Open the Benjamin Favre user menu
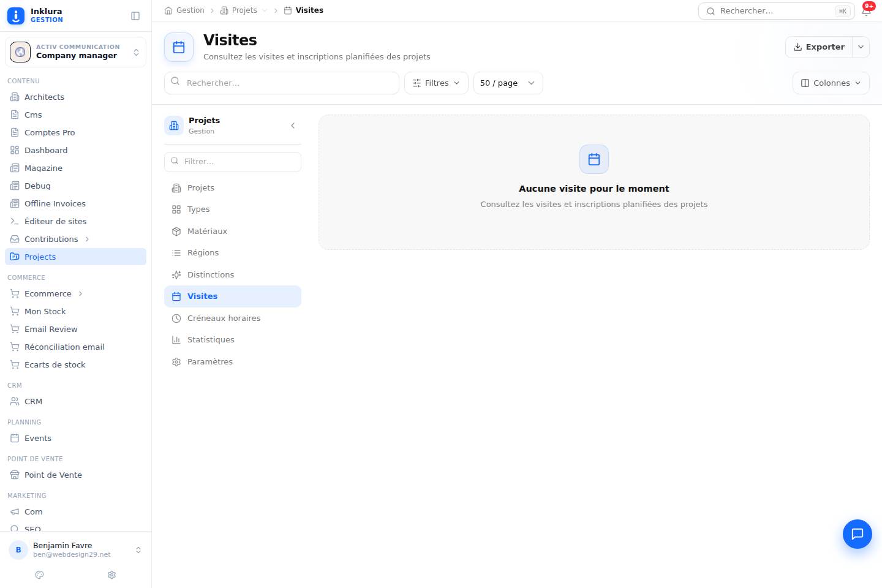The width and height of the screenshot is (882, 588). click(x=75, y=550)
